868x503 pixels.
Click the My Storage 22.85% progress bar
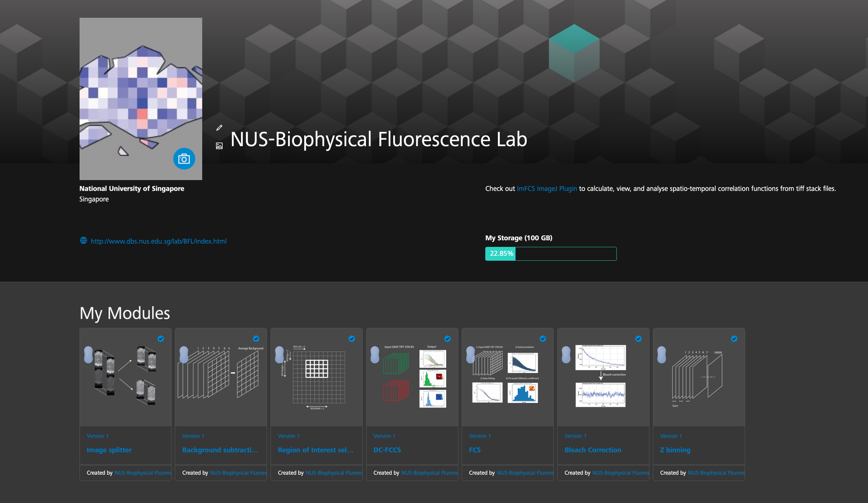point(550,254)
